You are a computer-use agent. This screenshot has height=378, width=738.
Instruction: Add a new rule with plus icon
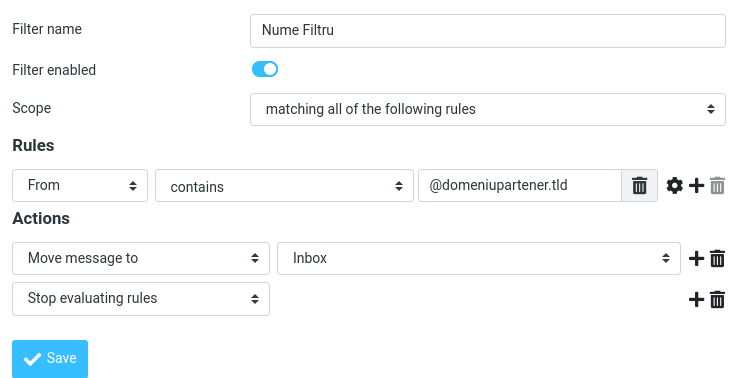pyautogui.click(x=696, y=185)
